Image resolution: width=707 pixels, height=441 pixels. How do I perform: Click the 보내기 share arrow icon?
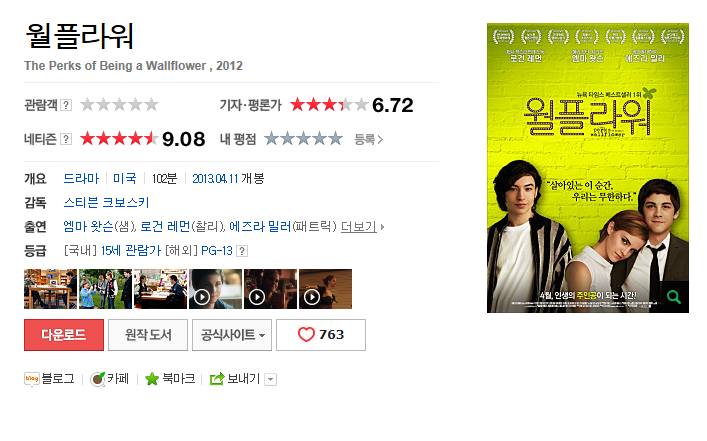tap(217, 379)
